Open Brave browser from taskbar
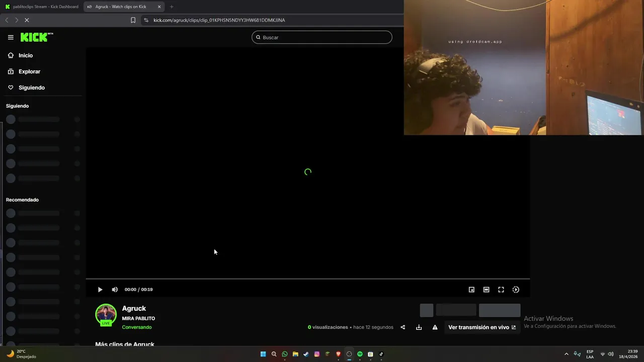644x362 pixels. (x=338, y=354)
